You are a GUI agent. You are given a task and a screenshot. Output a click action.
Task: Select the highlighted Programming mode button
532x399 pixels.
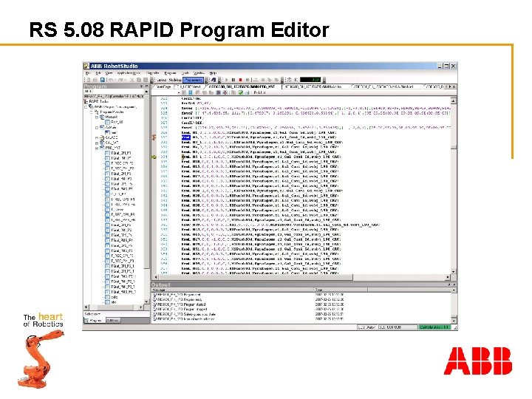click(194, 80)
